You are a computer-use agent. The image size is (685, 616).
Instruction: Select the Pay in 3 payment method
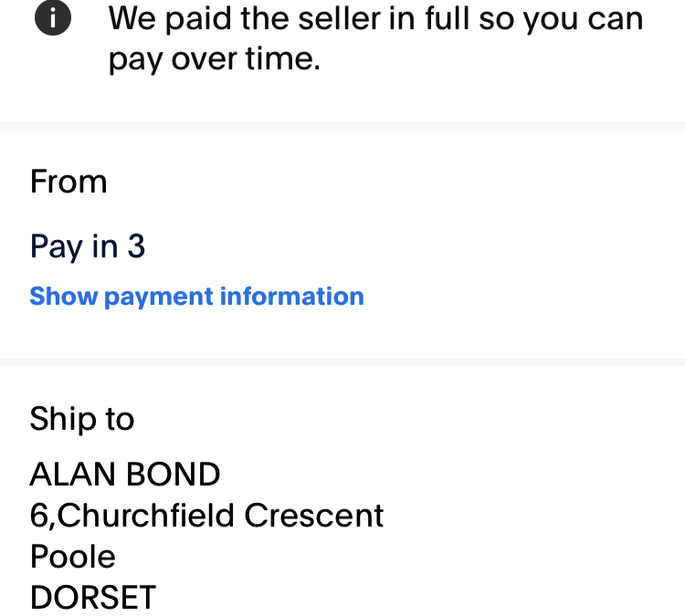(88, 247)
